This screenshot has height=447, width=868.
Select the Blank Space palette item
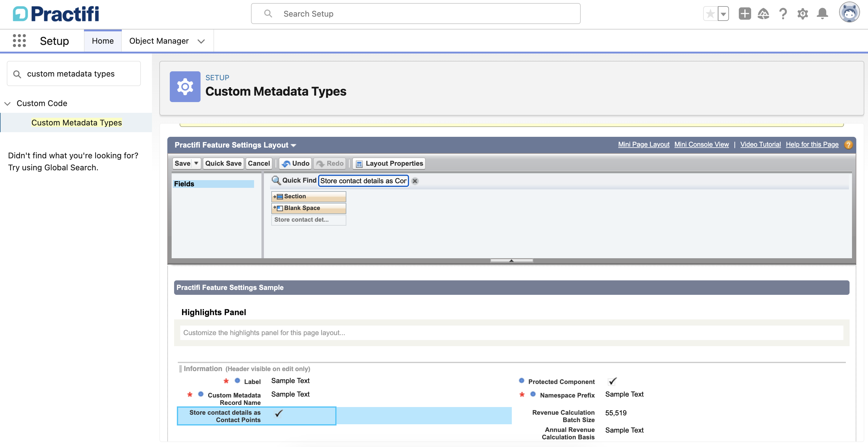tap(309, 208)
